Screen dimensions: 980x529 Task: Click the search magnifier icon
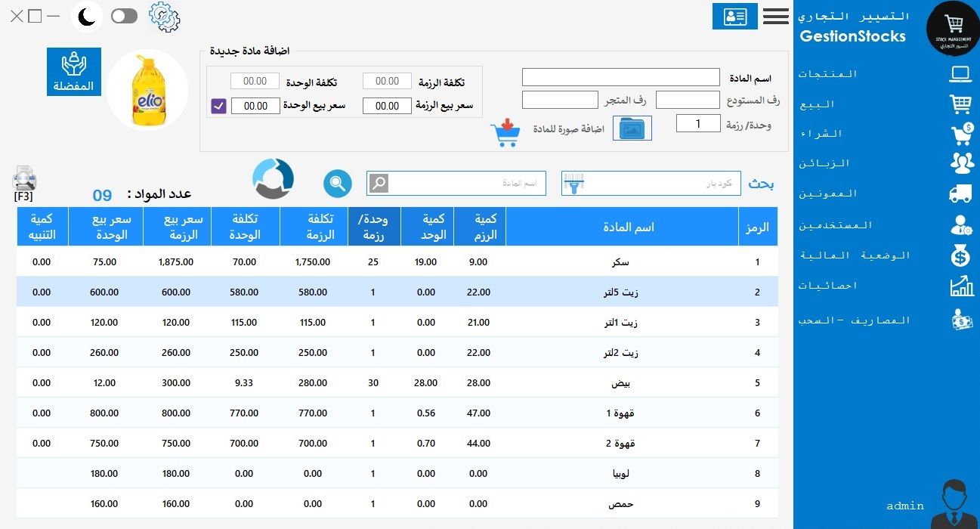337,183
